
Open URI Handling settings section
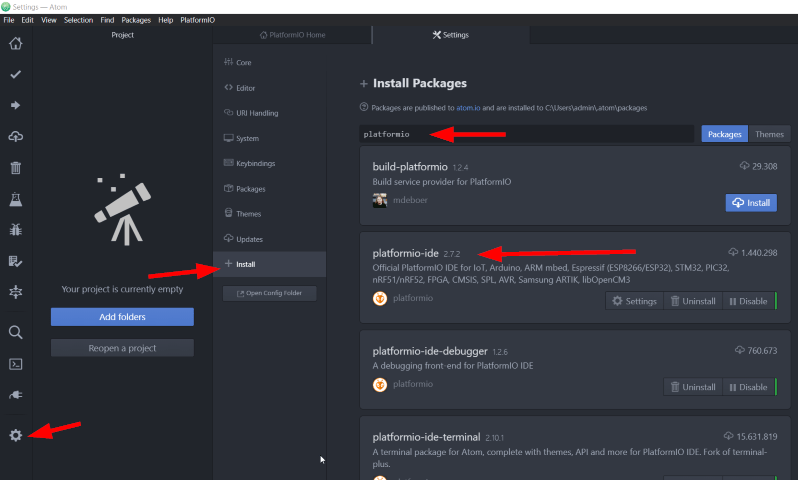click(270, 113)
